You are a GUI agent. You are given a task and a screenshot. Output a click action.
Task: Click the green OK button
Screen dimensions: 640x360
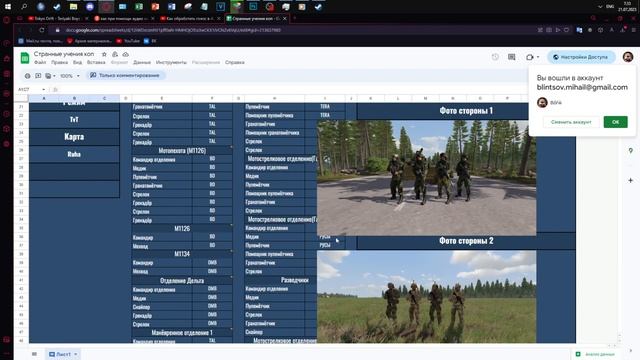(x=616, y=122)
